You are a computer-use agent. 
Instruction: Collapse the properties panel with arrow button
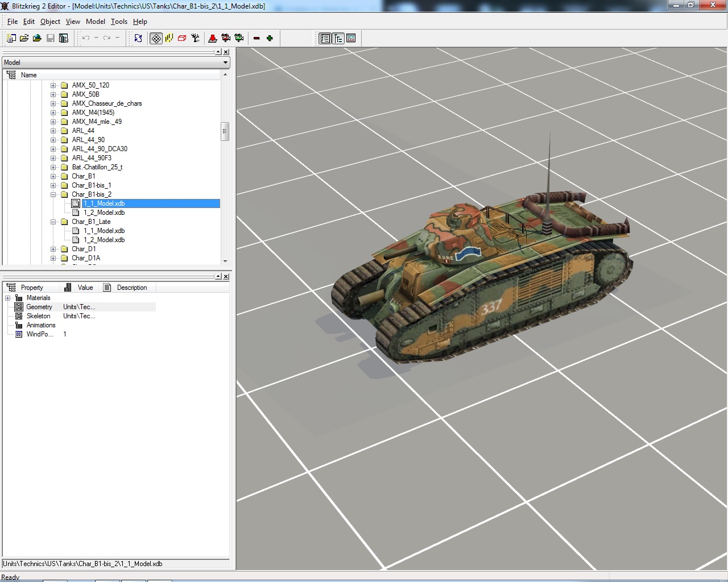[x=218, y=276]
